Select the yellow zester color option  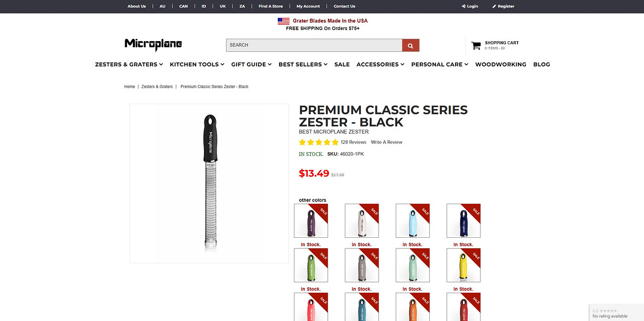(x=464, y=265)
